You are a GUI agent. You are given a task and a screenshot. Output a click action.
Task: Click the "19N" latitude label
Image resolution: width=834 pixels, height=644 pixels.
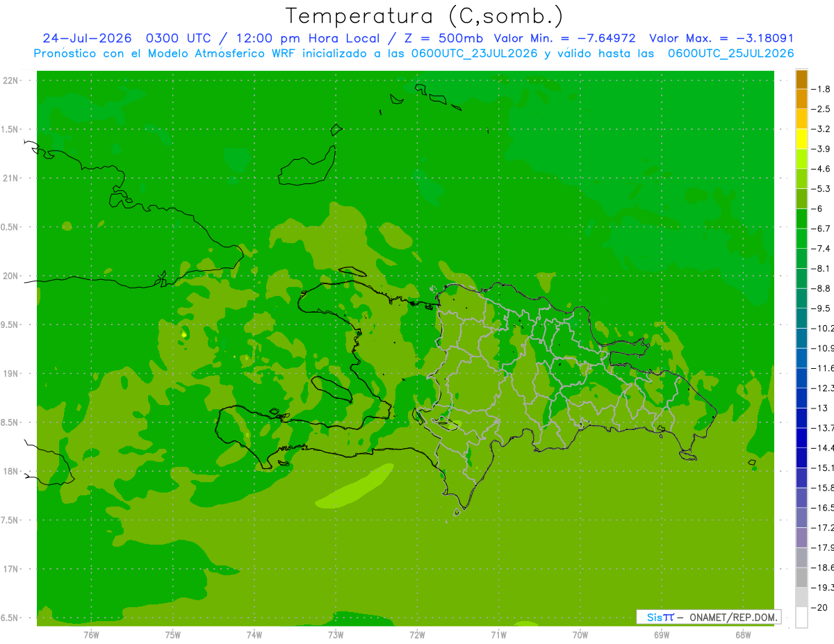click(12, 374)
